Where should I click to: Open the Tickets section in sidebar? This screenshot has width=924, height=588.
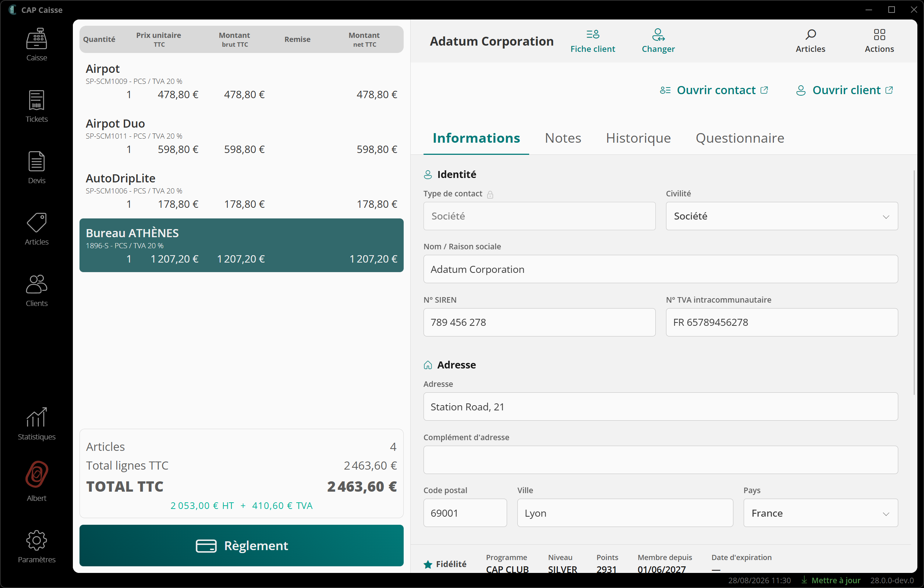[36, 106]
